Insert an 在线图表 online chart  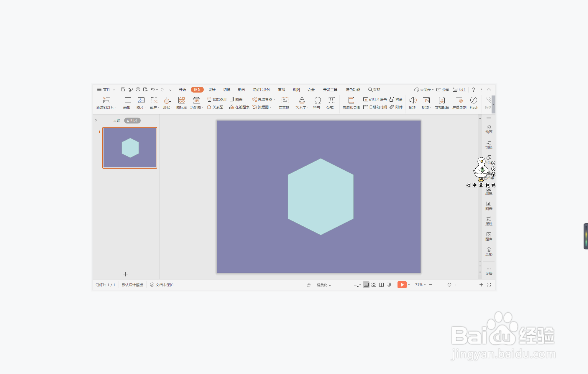pos(239,107)
